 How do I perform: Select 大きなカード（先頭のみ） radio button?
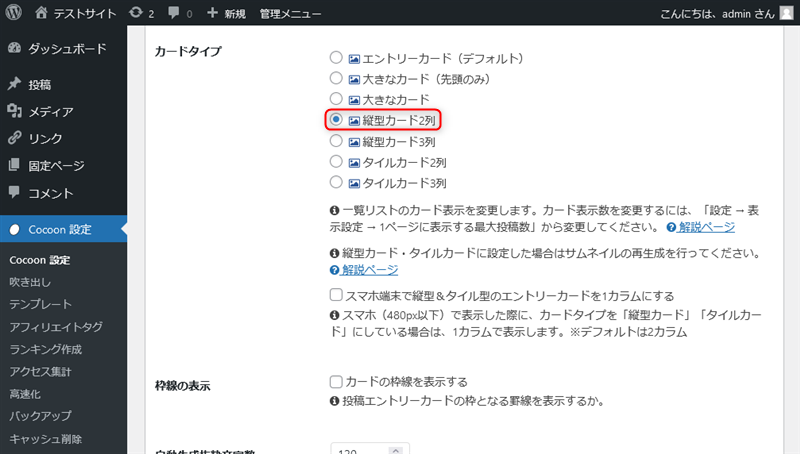[336, 78]
